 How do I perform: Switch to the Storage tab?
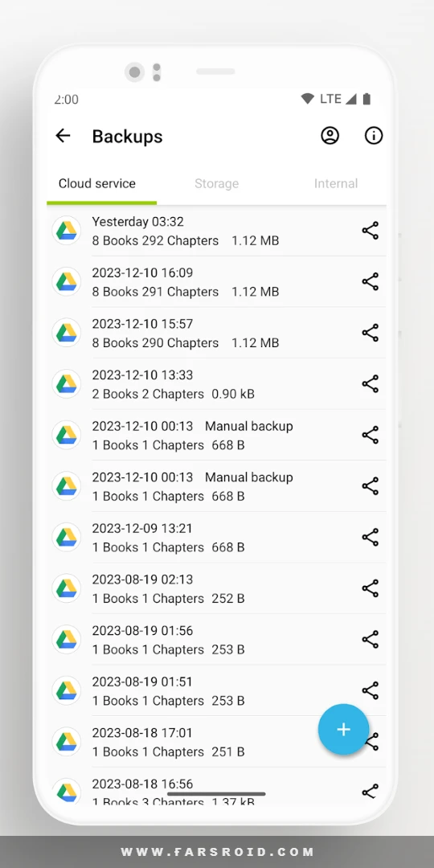[x=216, y=184]
